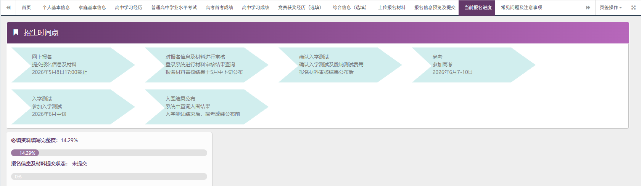
Task: Click the 确认入学测试 timeline step
Action: pos(340,65)
